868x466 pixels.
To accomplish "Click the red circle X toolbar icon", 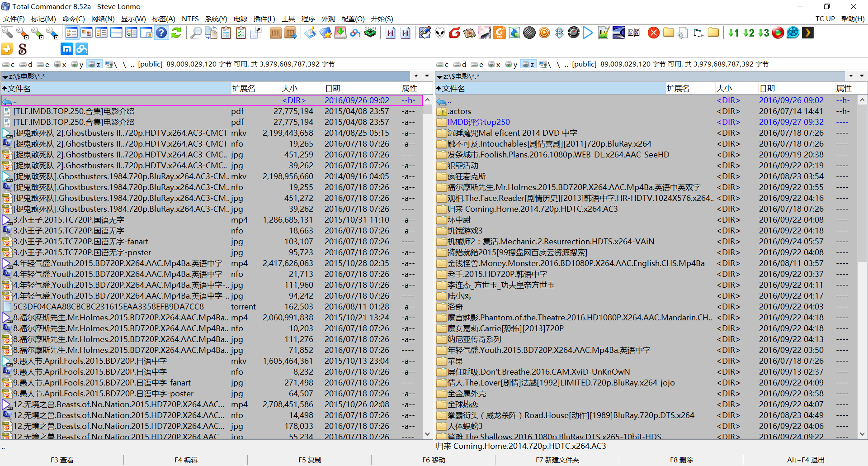I will click(x=653, y=33).
